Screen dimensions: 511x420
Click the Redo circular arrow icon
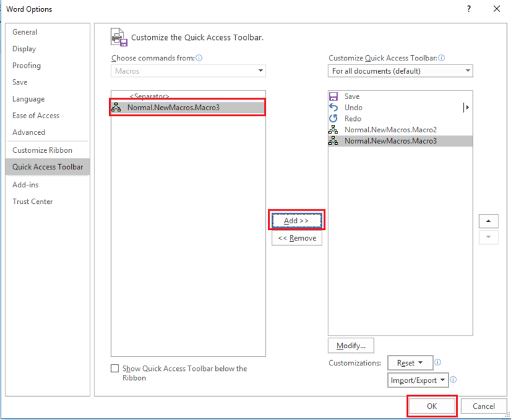[333, 118]
